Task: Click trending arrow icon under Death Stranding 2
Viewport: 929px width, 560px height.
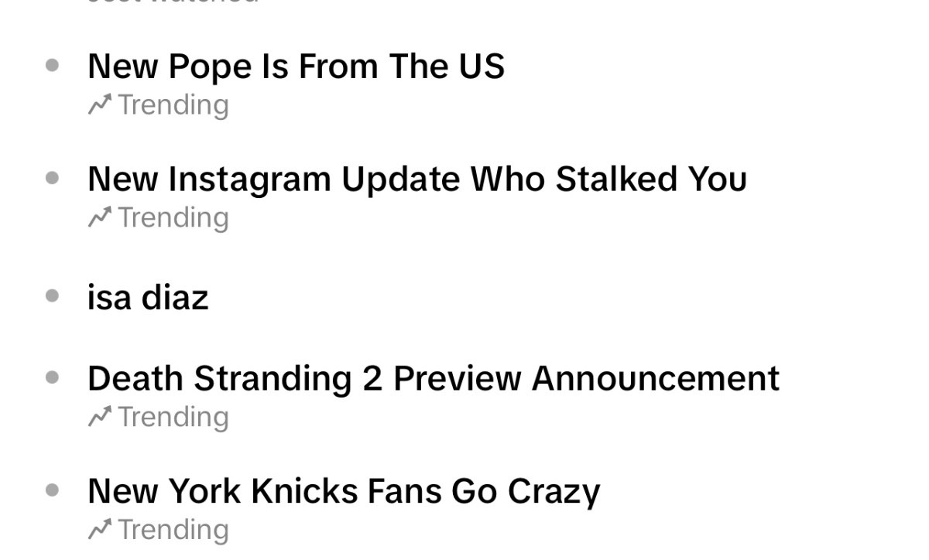Action: click(x=99, y=417)
